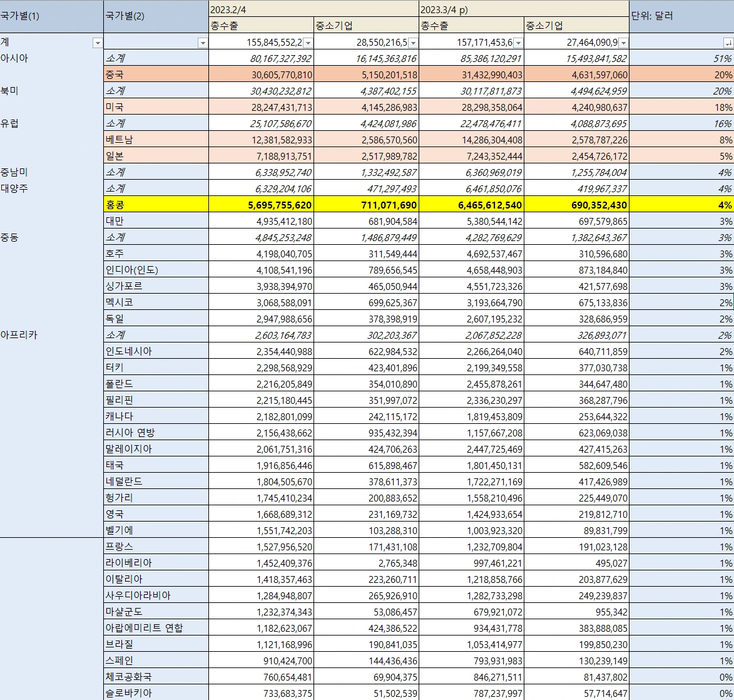Select value 2,454,726,172 in 일본 row
This screenshot has width=734, height=700.
click(576, 155)
